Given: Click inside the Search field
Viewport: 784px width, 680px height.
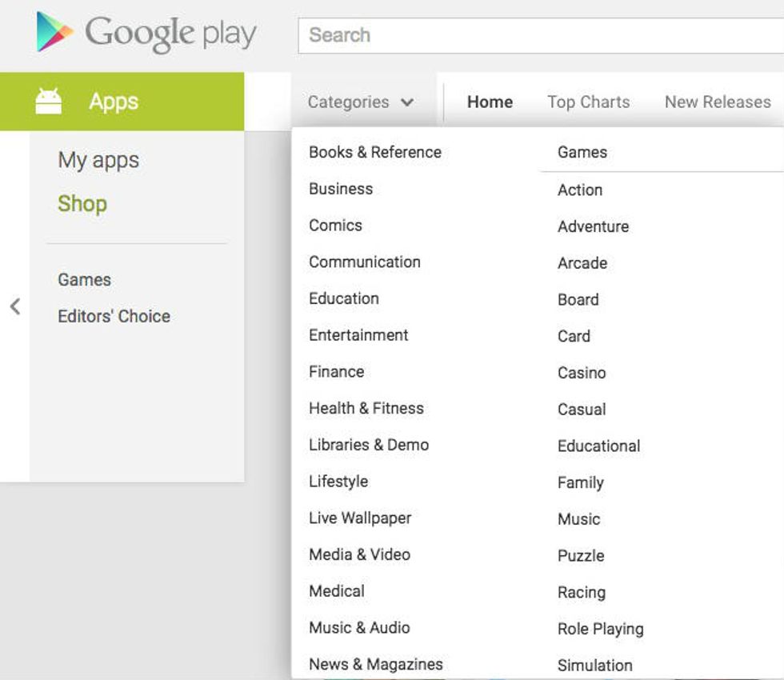Looking at the screenshot, I should tap(480, 34).
